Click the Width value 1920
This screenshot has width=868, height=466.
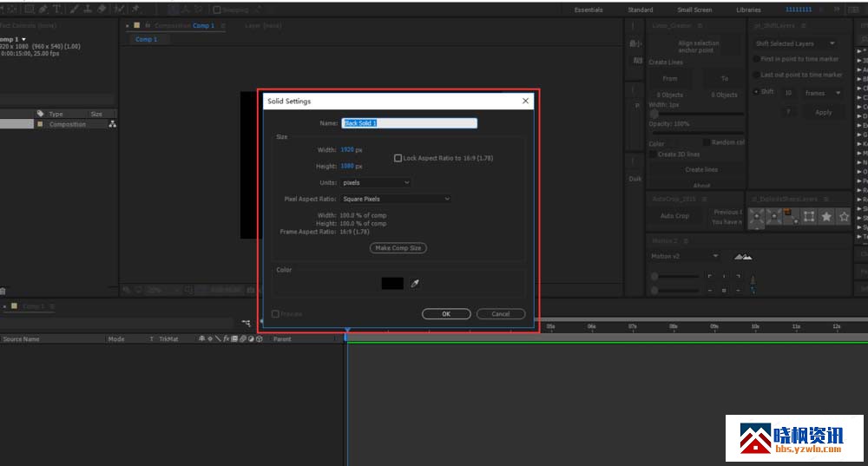[347, 150]
